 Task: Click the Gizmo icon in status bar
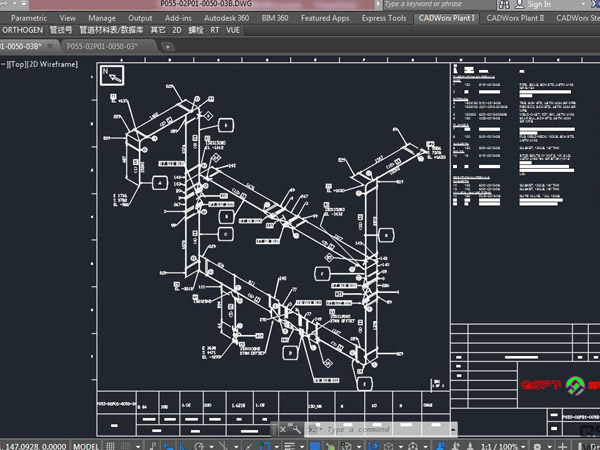coord(413,446)
